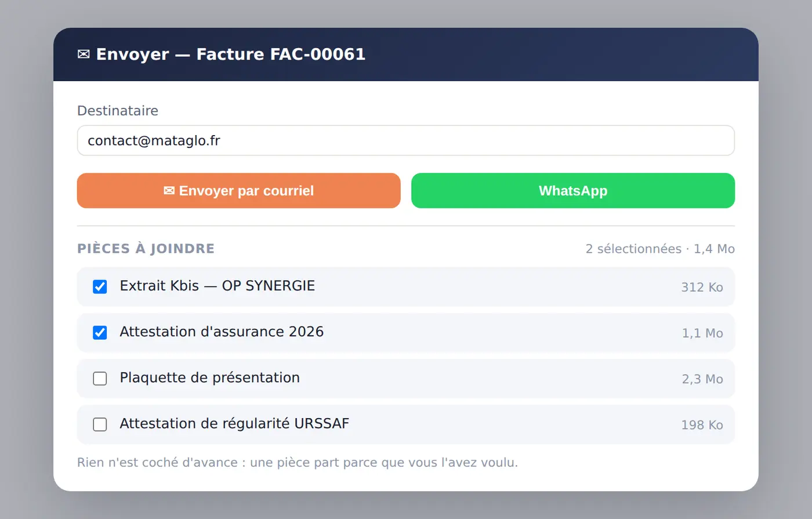Focus the Destinataire email input field

[406, 140]
